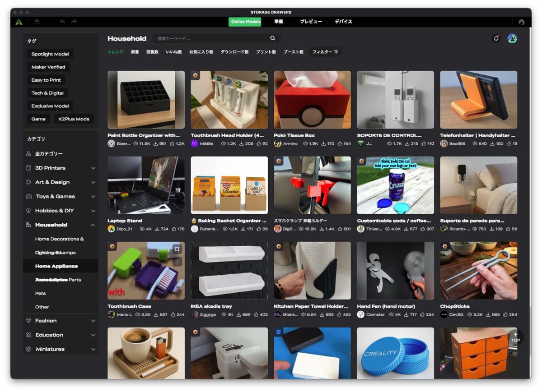
Task: Expand the Art & Design category chevron
Action: [x=93, y=182]
